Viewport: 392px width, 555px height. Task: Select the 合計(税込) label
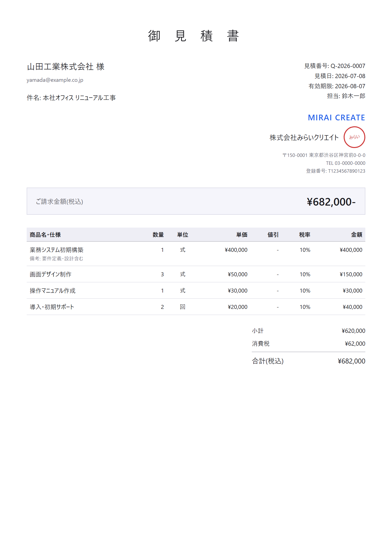coord(268,361)
